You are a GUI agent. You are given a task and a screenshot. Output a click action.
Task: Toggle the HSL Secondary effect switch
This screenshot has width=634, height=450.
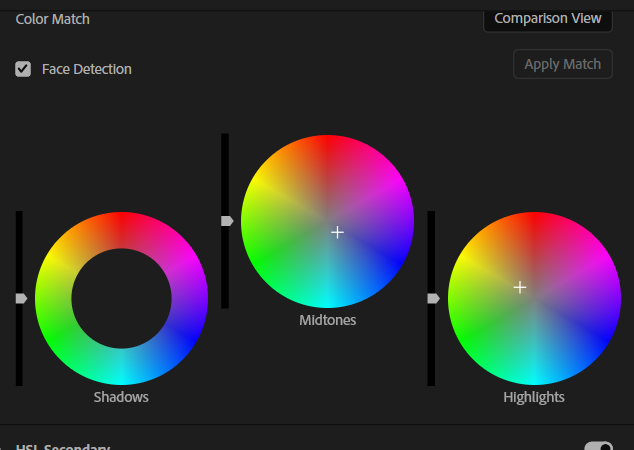click(x=598, y=447)
